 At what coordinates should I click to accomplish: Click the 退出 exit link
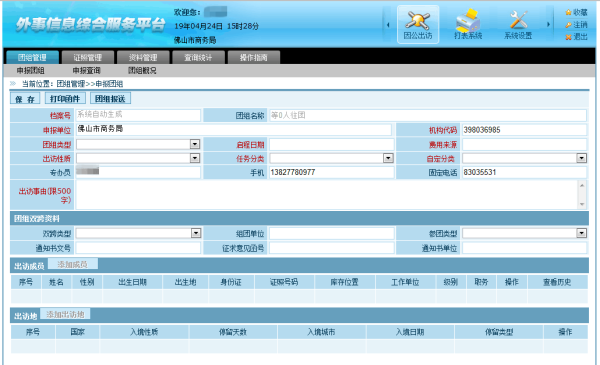click(x=576, y=37)
